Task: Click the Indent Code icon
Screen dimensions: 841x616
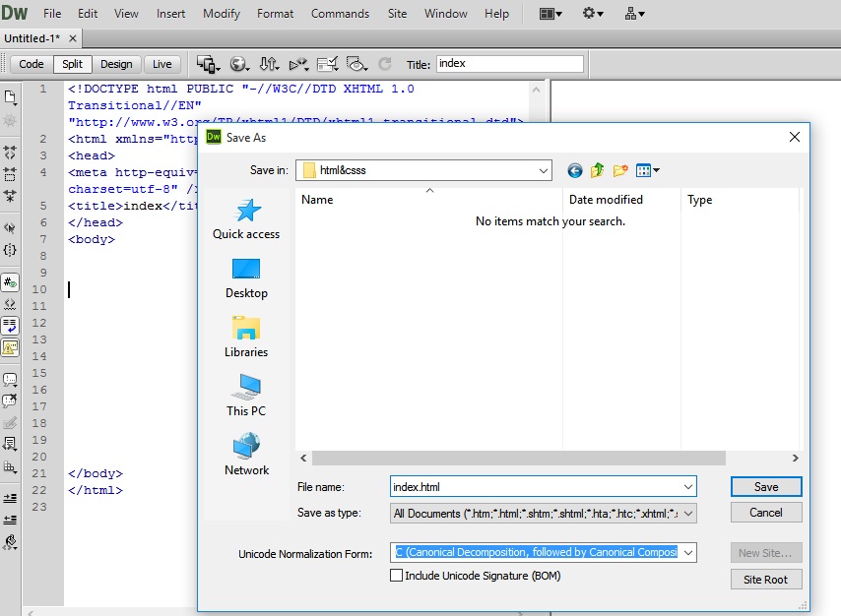Action: pyautogui.click(x=10, y=498)
